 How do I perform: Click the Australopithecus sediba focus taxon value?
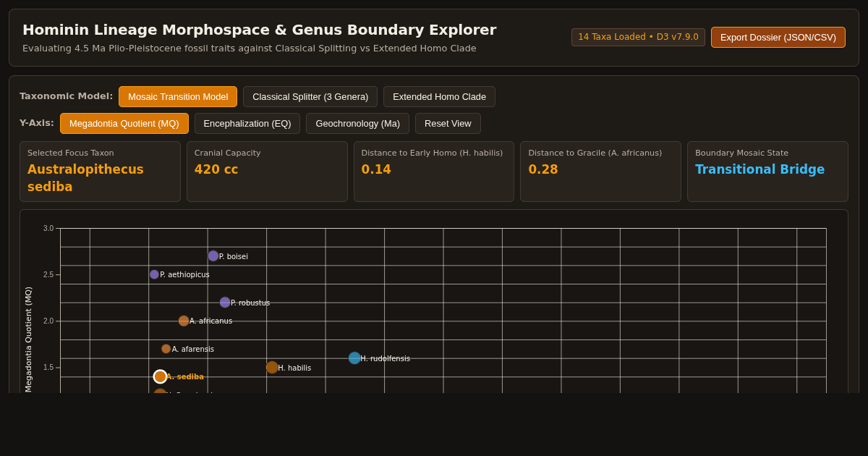(x=85, y=177)
